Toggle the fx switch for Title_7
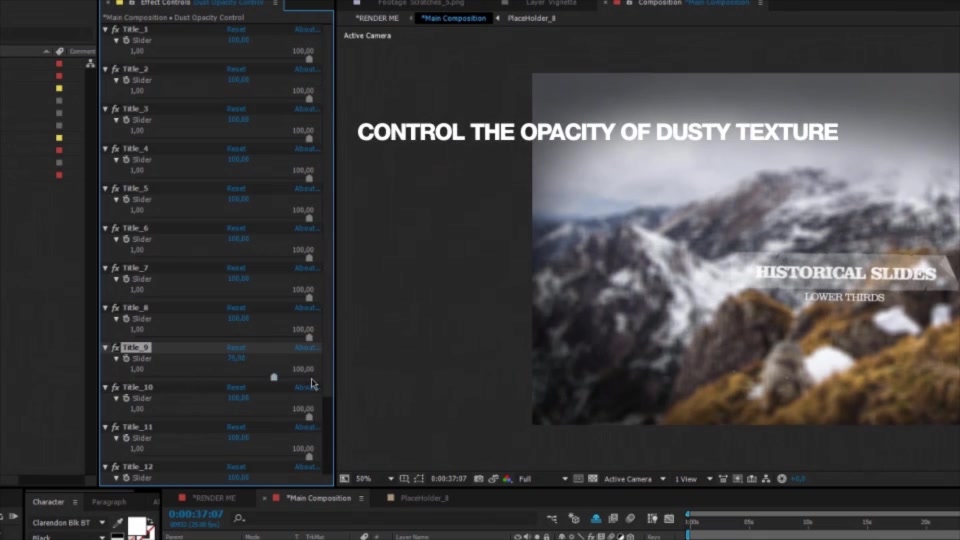 tap(115, 268)
